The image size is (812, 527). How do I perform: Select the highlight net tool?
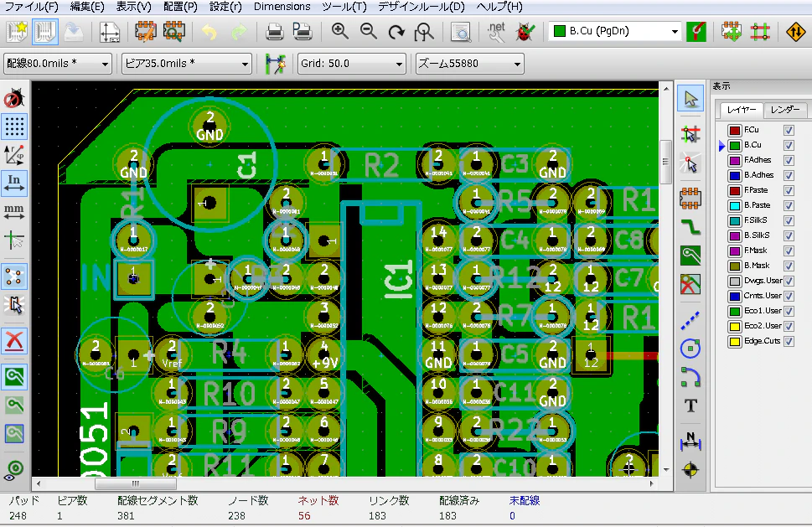690,135
